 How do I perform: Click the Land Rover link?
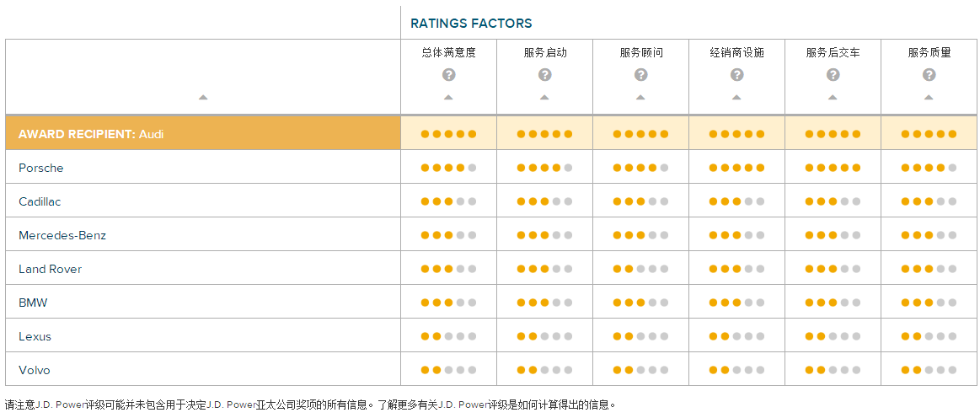pyautogui.click(x=50, y=270)
